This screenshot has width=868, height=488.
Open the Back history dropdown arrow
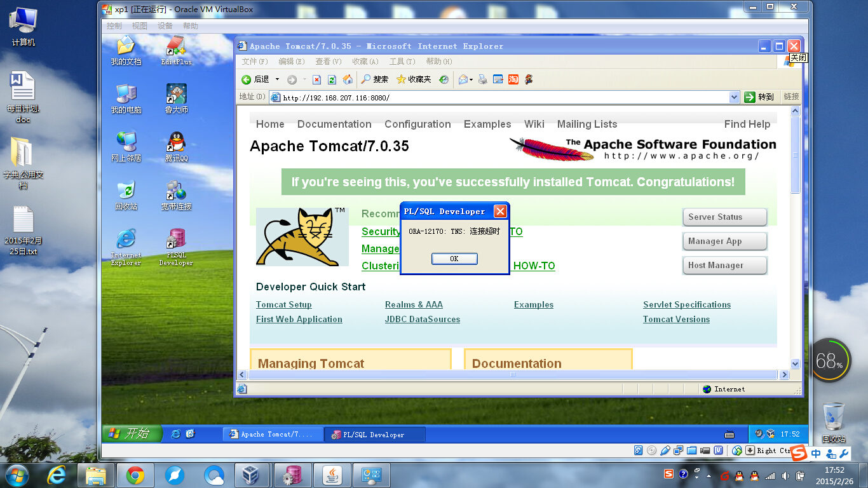pos(277,79)
